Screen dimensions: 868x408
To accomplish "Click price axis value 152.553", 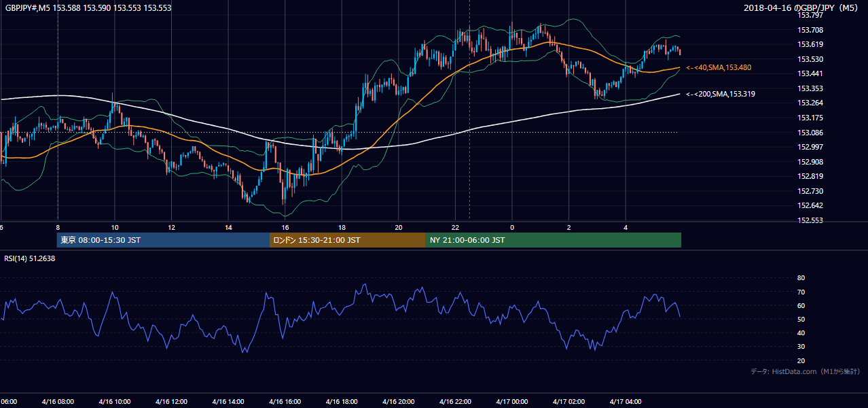I will point(810,220).
